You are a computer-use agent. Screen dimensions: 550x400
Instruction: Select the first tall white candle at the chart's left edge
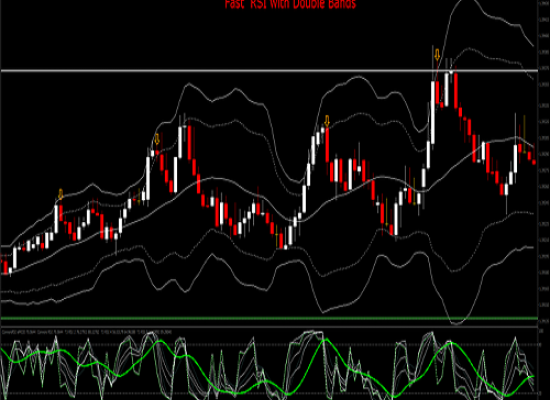(15, 258)
